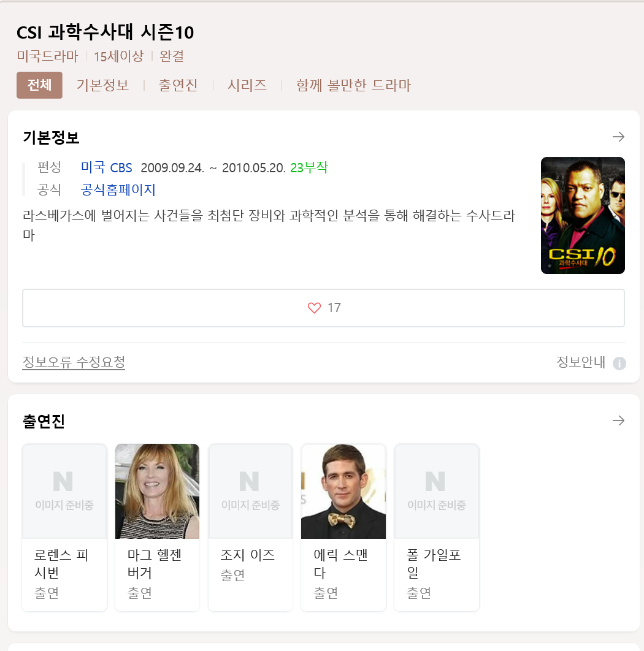
Task: Click the 완결 status label
Action: (x=172, y=56)
